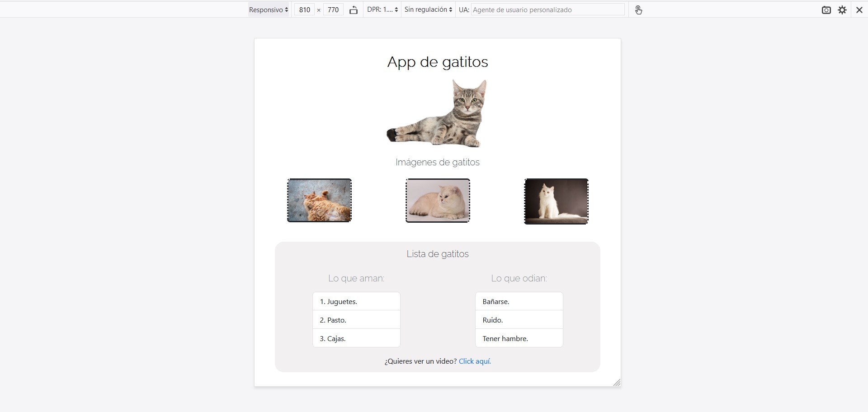Select the viewport width field showing 810
The width and height of the screenshot is (868, 412).
(304, 9)
